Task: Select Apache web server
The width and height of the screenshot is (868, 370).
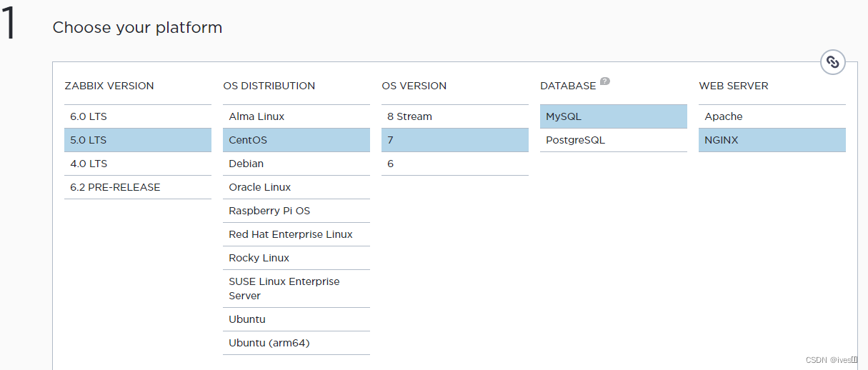Action: tap(772, 116)
